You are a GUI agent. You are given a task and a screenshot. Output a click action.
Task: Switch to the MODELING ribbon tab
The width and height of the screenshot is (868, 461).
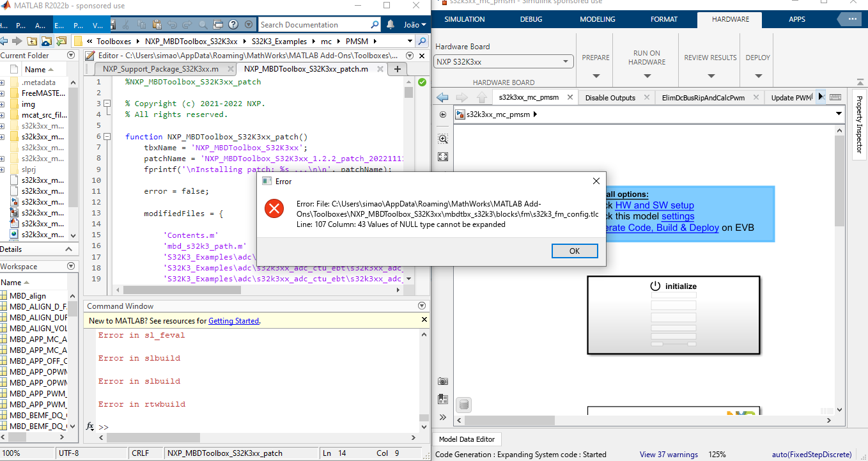[597, 19]
